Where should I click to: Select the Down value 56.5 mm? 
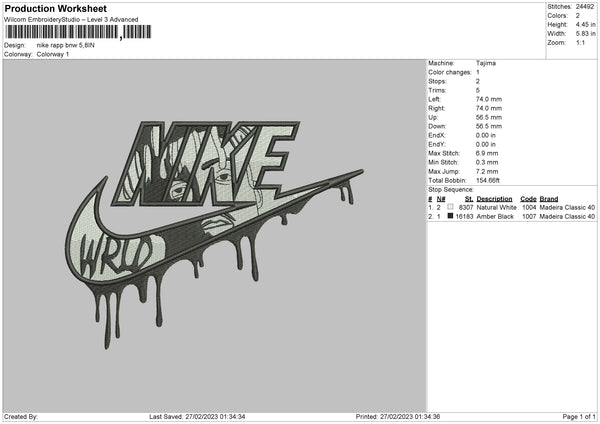pos(489,126)
